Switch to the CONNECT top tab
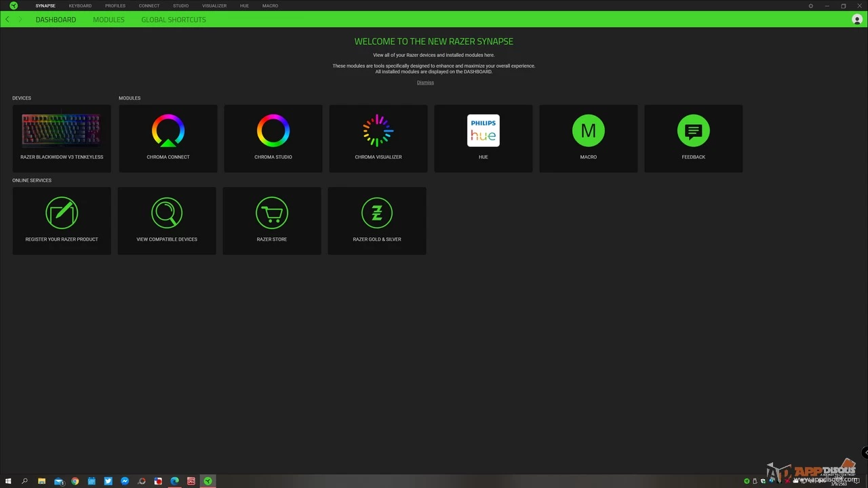 point(149,5)
